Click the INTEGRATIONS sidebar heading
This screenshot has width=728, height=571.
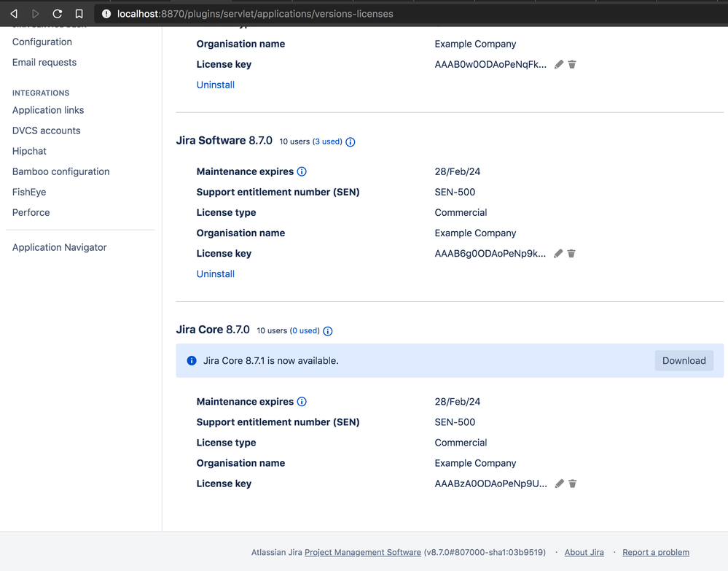click(41, 93)
